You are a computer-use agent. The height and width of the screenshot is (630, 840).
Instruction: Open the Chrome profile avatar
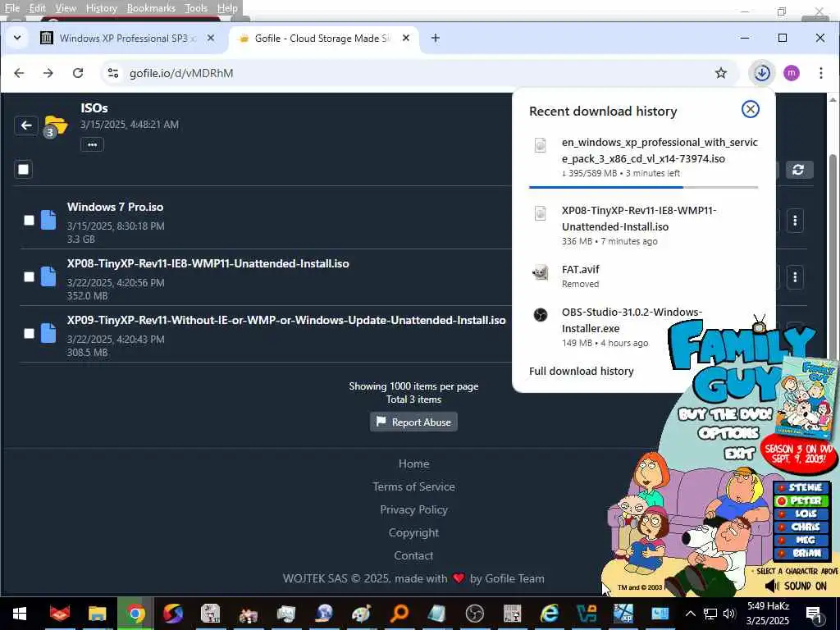[x=792, y=73]
